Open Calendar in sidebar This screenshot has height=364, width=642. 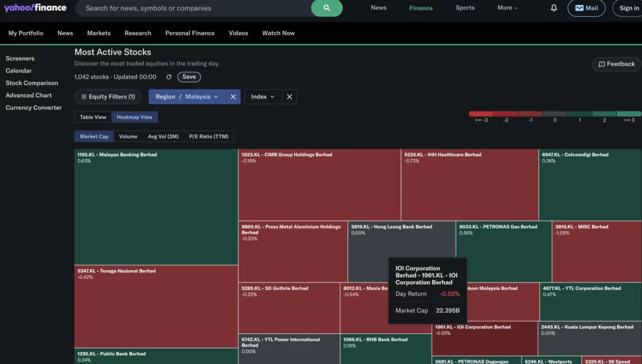pos(18,71)
